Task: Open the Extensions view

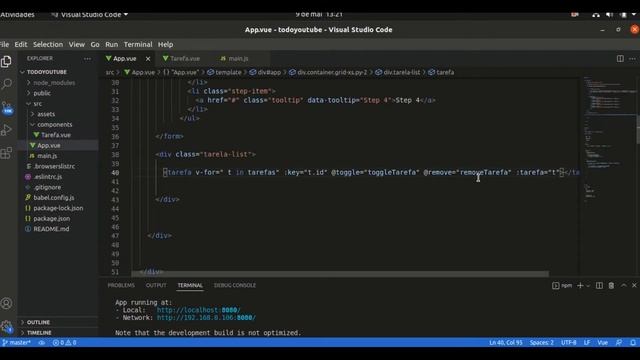Action: (x=6, y=153)
